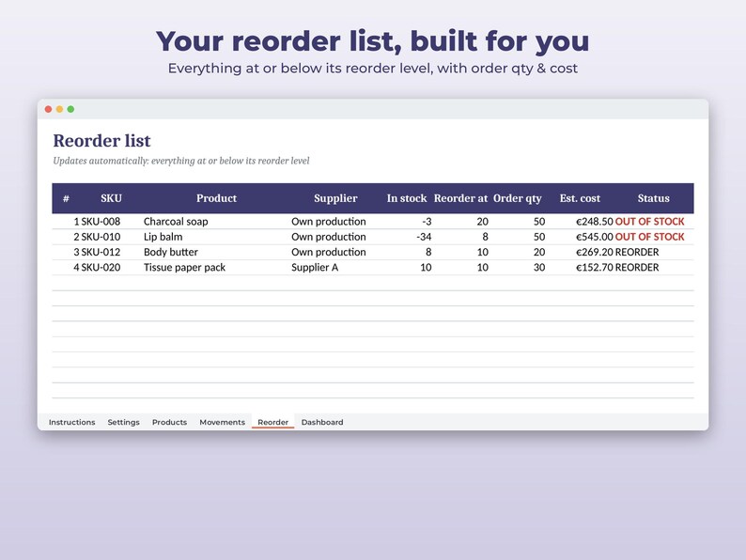
Task: Click the Supplier column header
Action: tap(335, 198)
